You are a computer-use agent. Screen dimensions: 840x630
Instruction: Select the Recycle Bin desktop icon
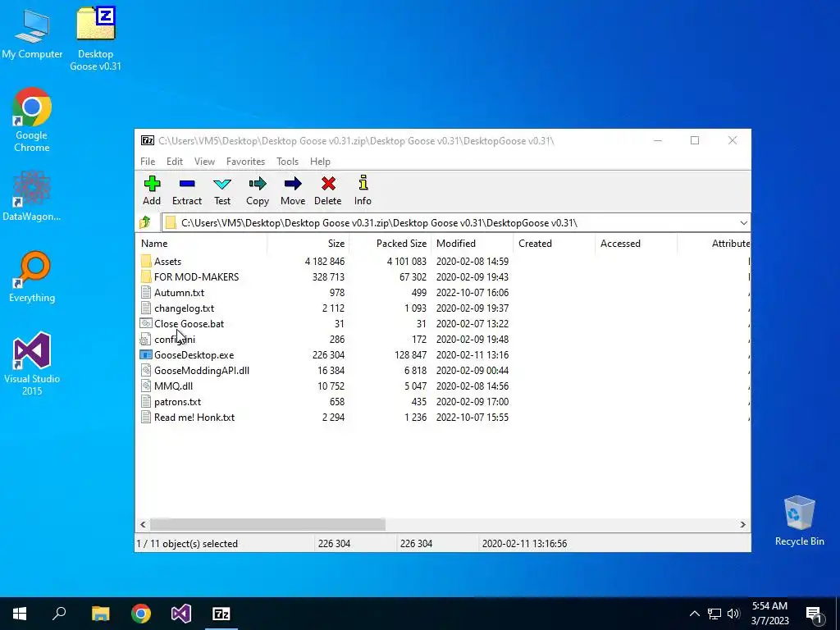click(799, 521)
